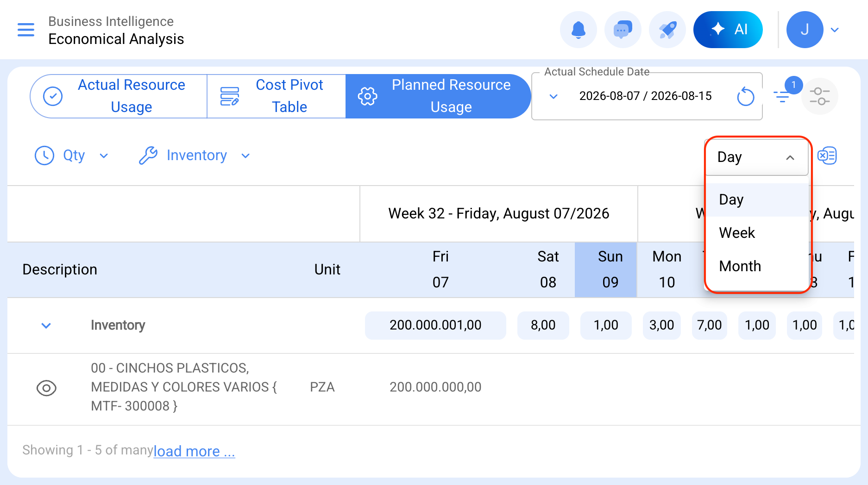This screenshot has height=485, width=868.
Task: Choose Week from the period list
Action: [x=756, y=233]
